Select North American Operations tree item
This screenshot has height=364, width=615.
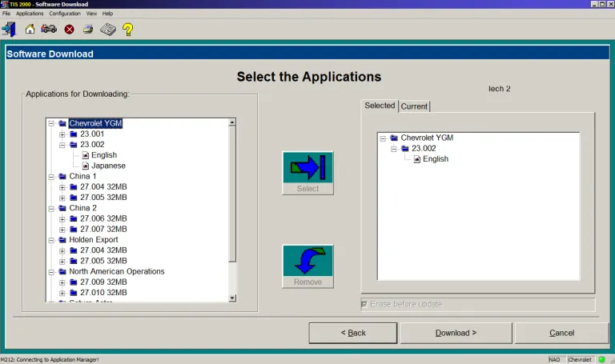click(x=117, y=271)
